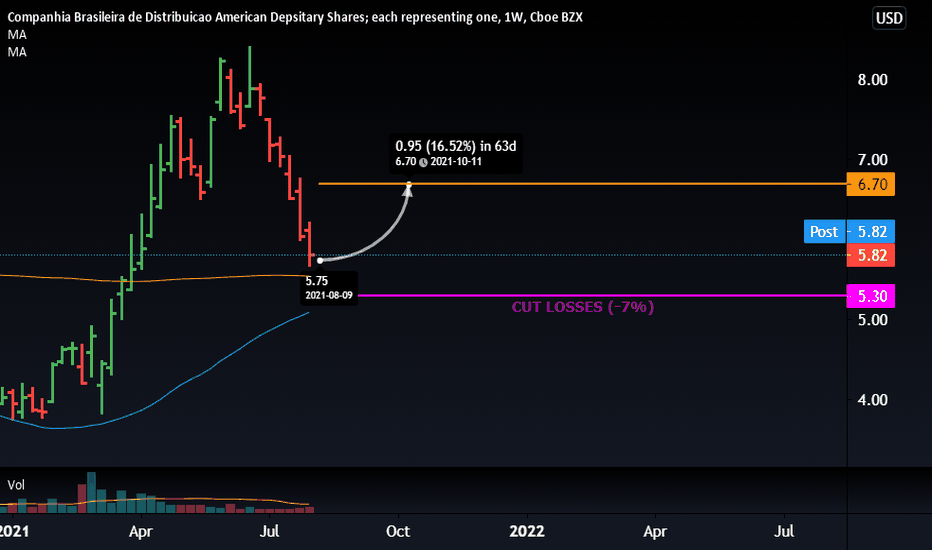
Task: Click the magenta 5.30 price label
Action: tap(871, 296)
